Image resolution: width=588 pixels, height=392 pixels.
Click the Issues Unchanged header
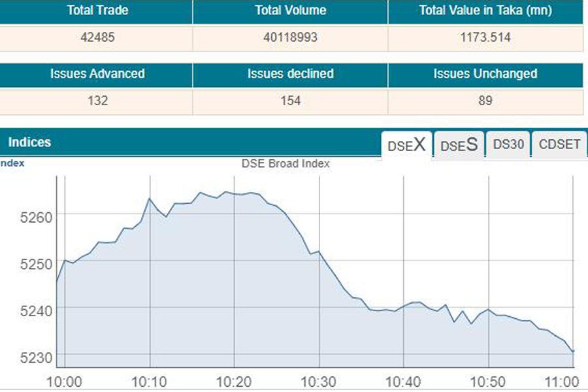pyautogui.click(x=485, y=74)
